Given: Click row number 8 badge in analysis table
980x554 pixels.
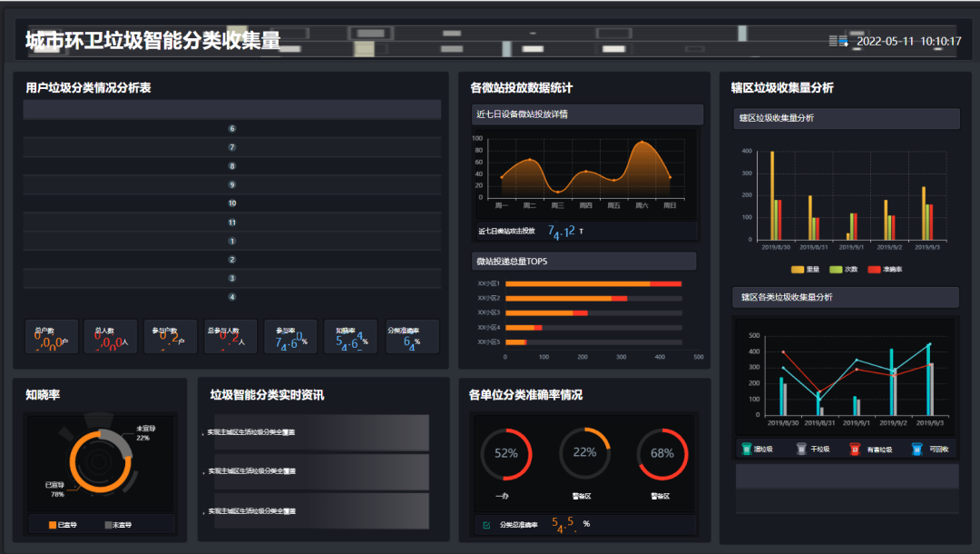Looking at the screenshot, I should (232, 166).
